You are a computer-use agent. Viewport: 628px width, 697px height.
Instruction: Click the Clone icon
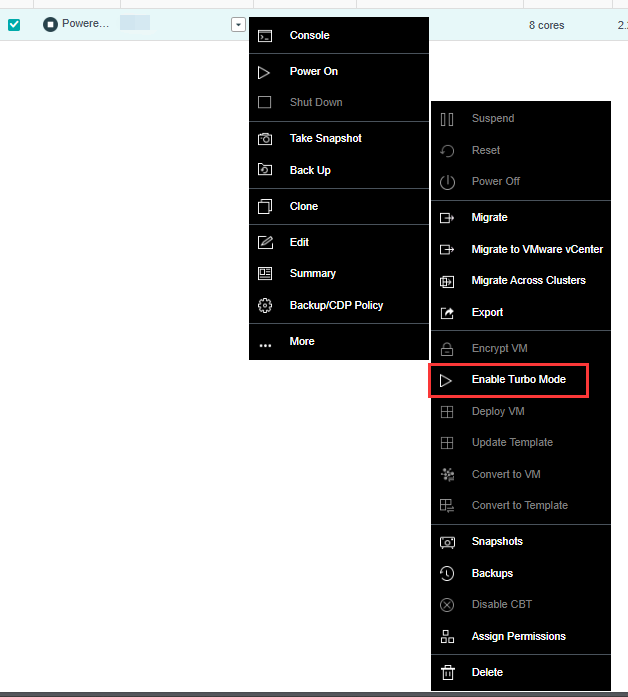265,207
